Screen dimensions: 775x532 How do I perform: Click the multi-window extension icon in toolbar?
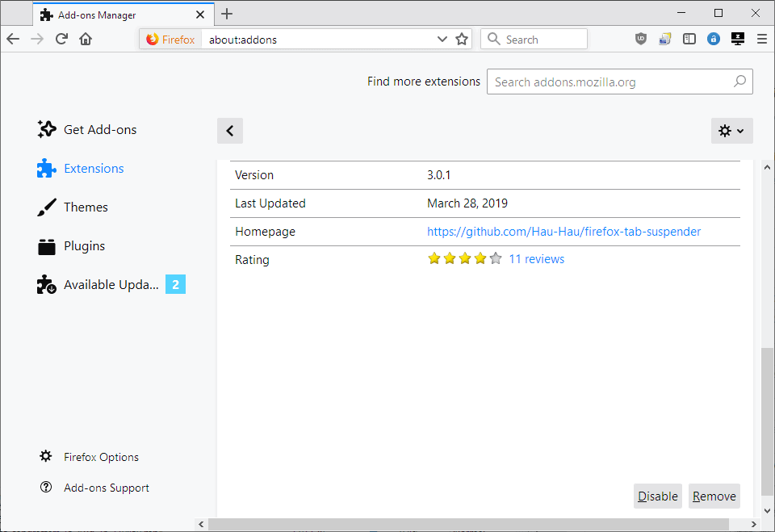click(664, 39)
